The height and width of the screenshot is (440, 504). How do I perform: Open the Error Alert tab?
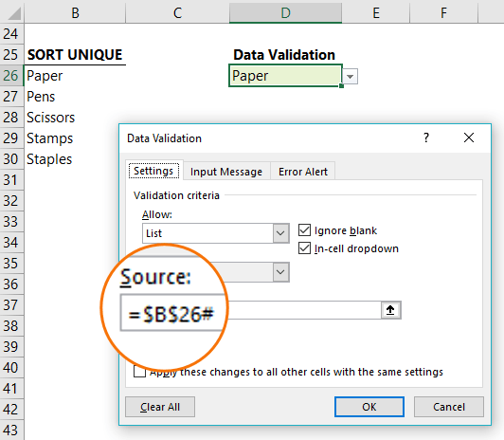[x=303, y=172]
